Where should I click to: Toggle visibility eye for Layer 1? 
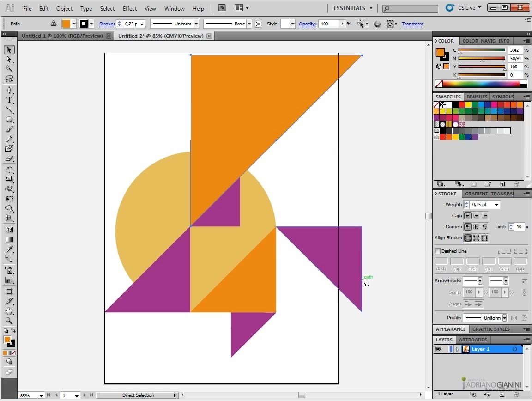[438, 349]
